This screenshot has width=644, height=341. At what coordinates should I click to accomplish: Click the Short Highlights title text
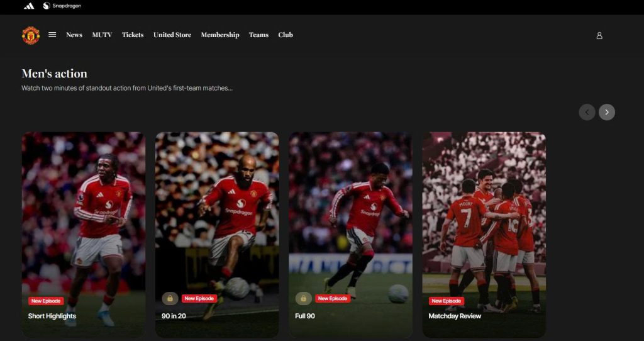pos(52,316)
